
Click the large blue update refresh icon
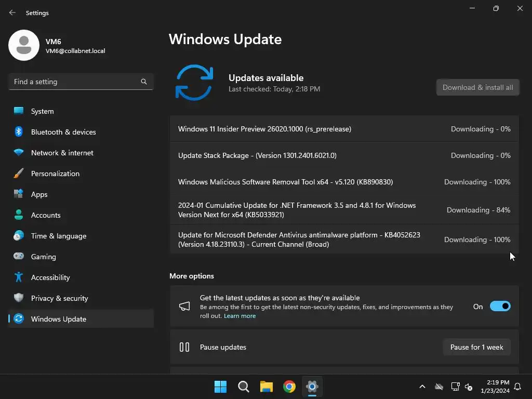click(194, 83)
